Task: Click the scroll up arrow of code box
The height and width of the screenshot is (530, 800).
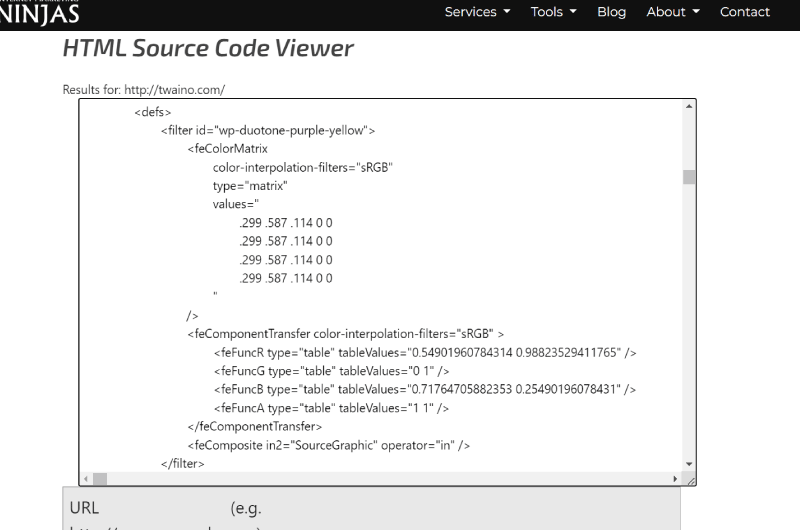Action: tap(689, 106)
